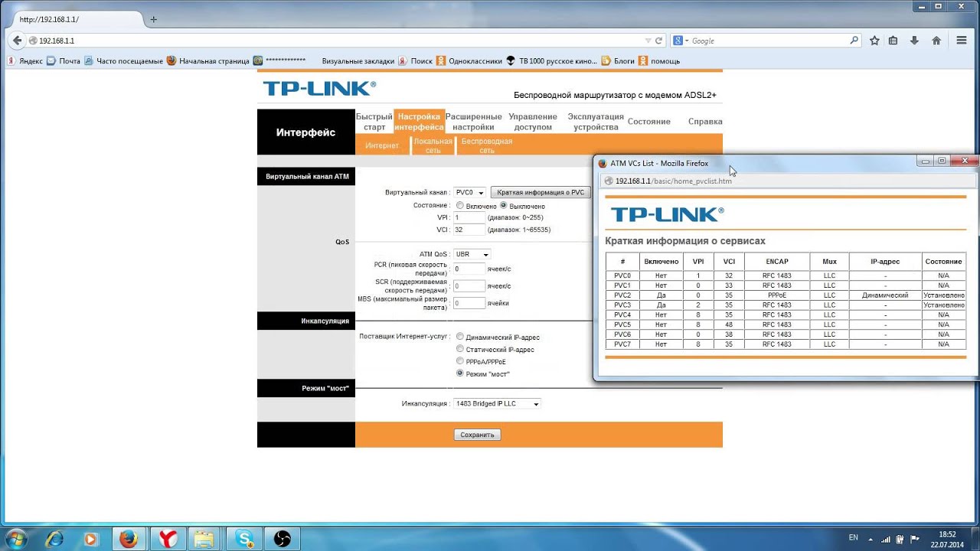980x551 pixels.
Task: Open the Почта bookmark
Action: click(64, 60)
